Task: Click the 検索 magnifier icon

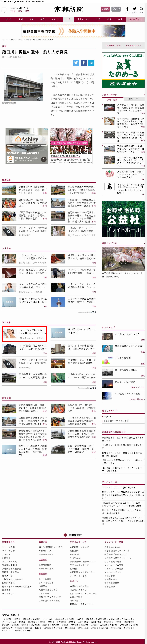Action: pos(141,10)
